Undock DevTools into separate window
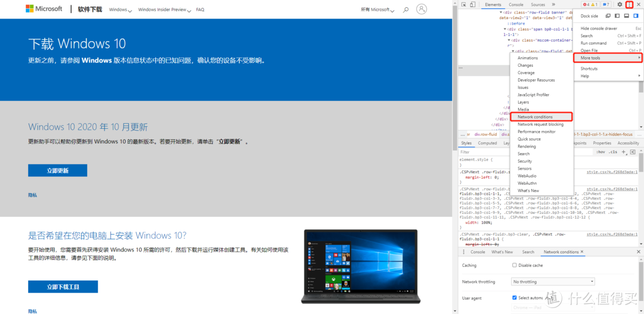644x314 pixels. [x=608, y=16]
